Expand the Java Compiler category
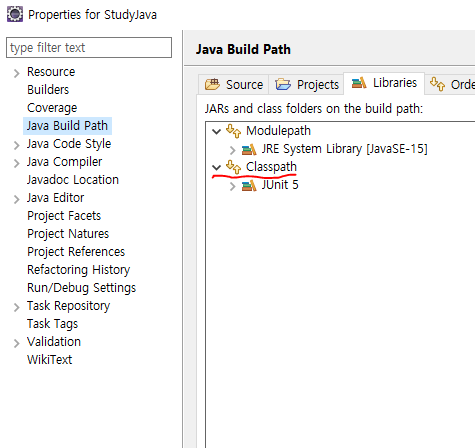 point(17,163)
